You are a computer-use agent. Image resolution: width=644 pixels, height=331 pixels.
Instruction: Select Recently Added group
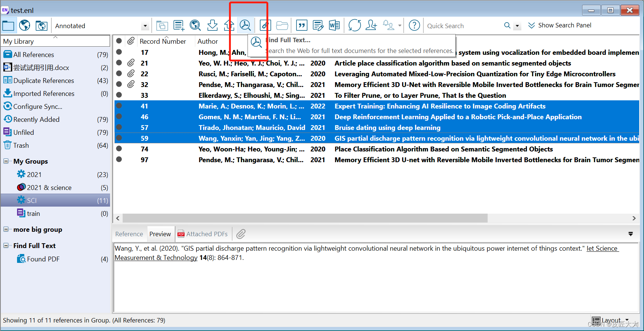tap(56, 119)
